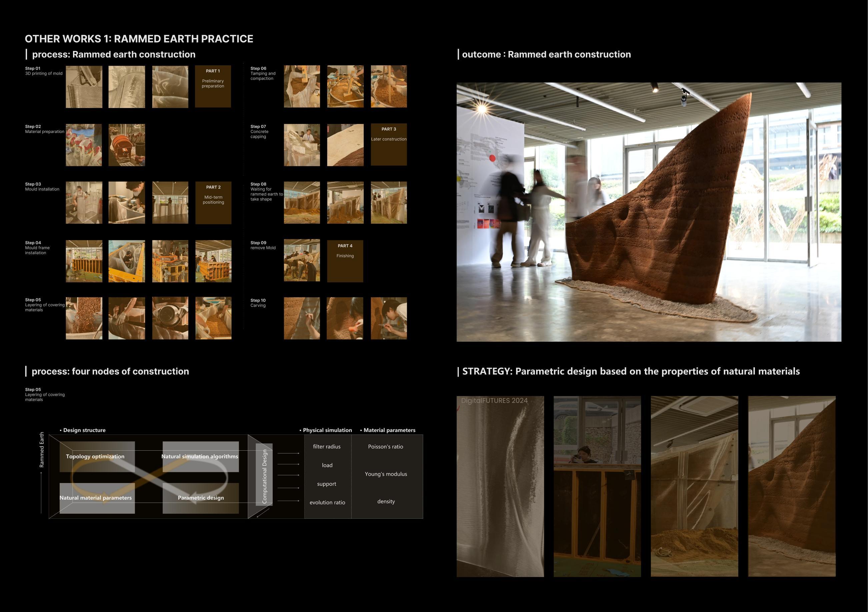This screenshot has width=868, height=612.
Task: Click the Young's modulus parameter
Action: (385, 474)
